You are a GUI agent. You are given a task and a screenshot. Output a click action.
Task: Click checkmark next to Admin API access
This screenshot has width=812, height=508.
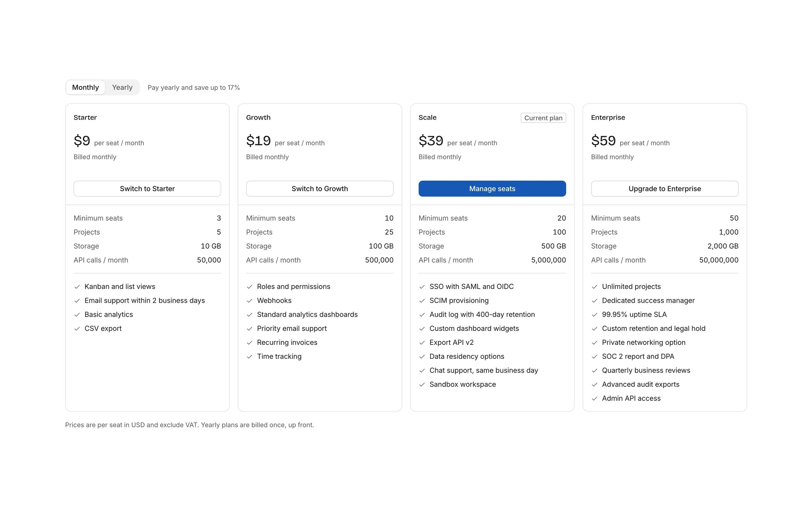594,399
